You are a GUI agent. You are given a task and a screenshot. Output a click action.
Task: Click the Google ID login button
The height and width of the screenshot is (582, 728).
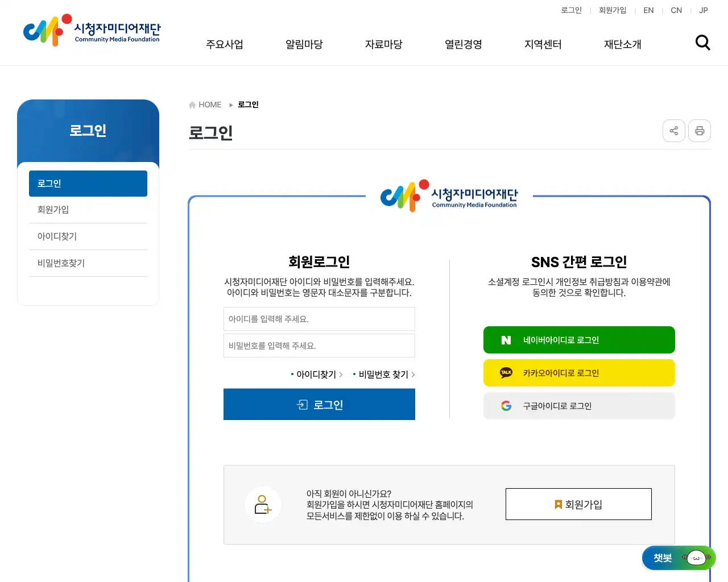pos(579,406)
